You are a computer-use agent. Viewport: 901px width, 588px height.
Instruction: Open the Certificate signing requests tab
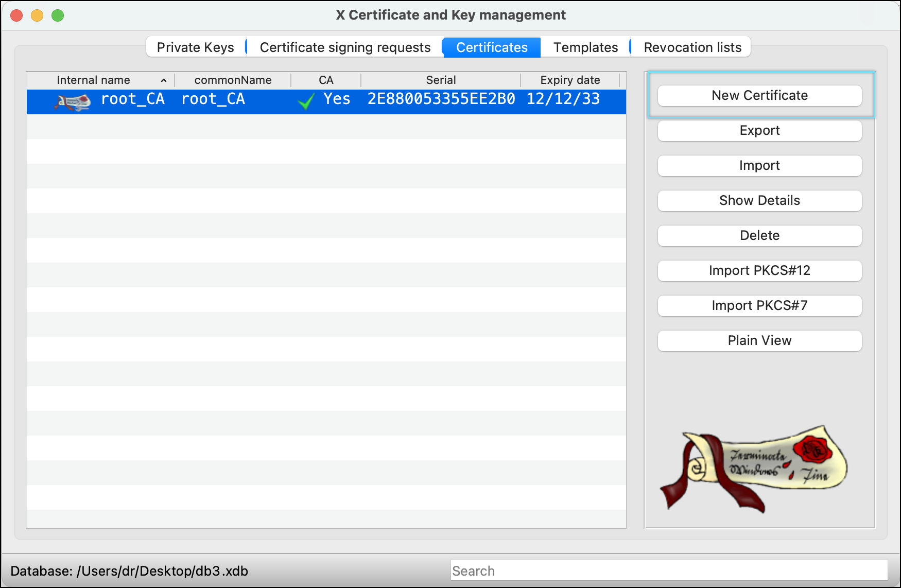[345, 47]
